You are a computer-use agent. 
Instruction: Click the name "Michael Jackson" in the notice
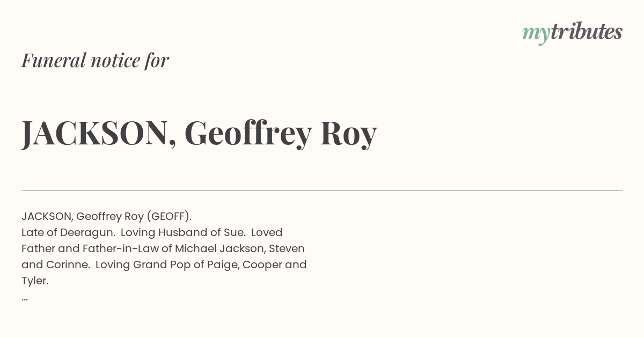pos(219,248)
